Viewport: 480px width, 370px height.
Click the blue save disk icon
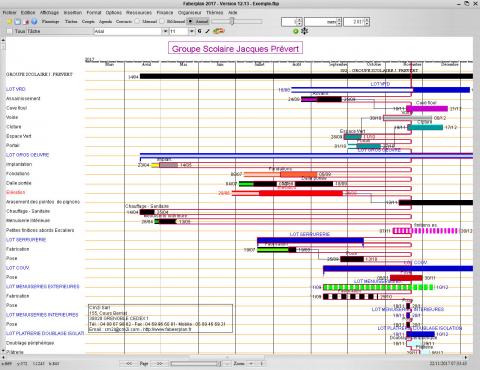click(x=18, y=22)
